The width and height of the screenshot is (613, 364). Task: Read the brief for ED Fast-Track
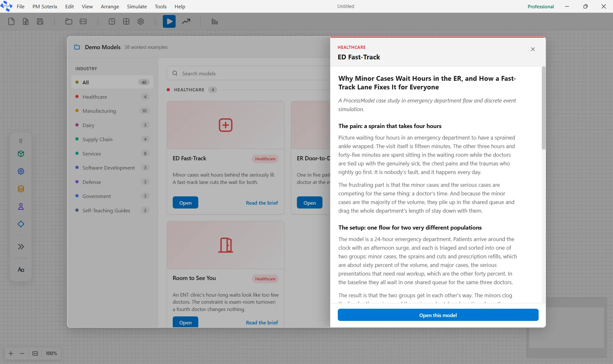click(x=262, y=203)
